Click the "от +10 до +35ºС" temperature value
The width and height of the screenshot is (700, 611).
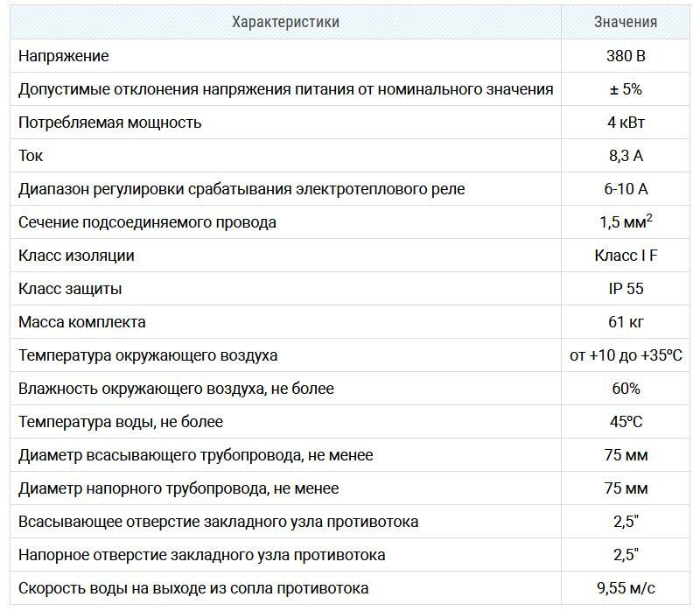[625, 355]
